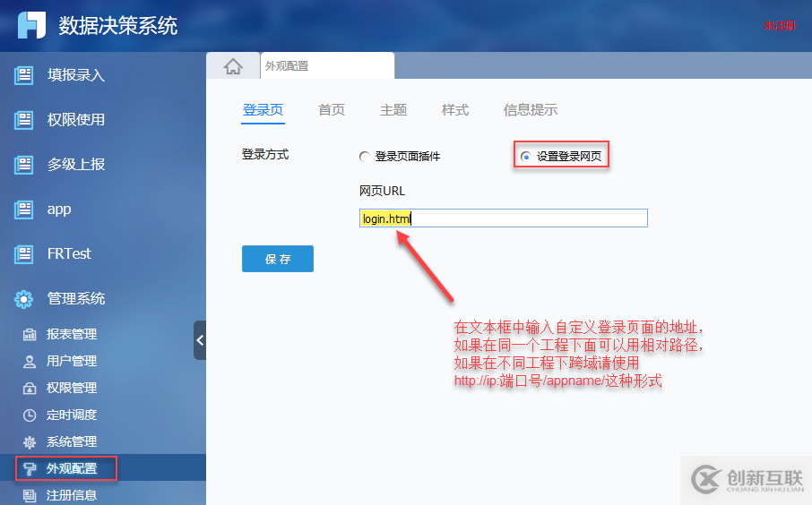The width and height of the screenshot is (812, 505).
Task: Click the 用户管理 person icon
Action: [x=30, y=362]
